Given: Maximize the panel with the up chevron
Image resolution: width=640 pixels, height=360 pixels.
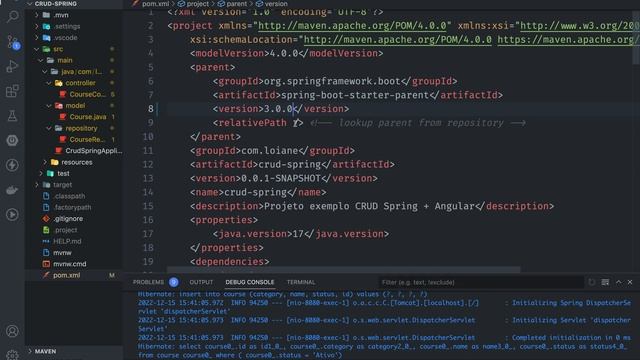Looking at the screenshot, I should pyautogui.click(x=619, y=282).
